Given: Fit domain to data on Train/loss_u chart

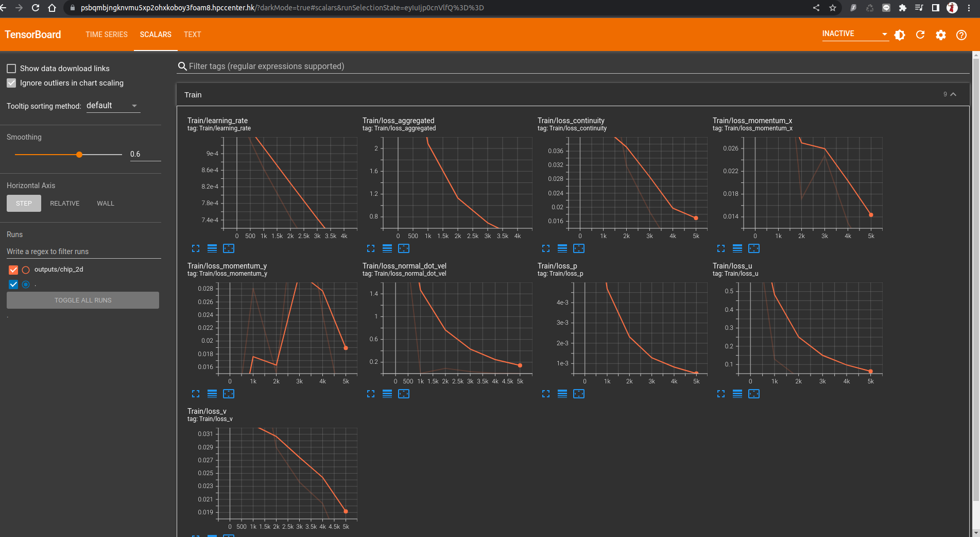Looking at the screenshot, I should (x=754, y=394).
